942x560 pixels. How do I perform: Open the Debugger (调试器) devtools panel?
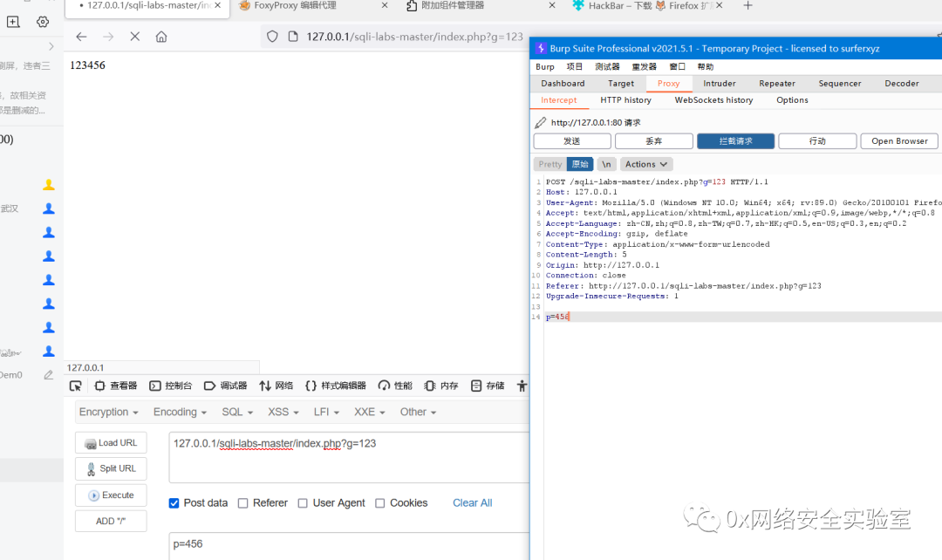[225, 386]
